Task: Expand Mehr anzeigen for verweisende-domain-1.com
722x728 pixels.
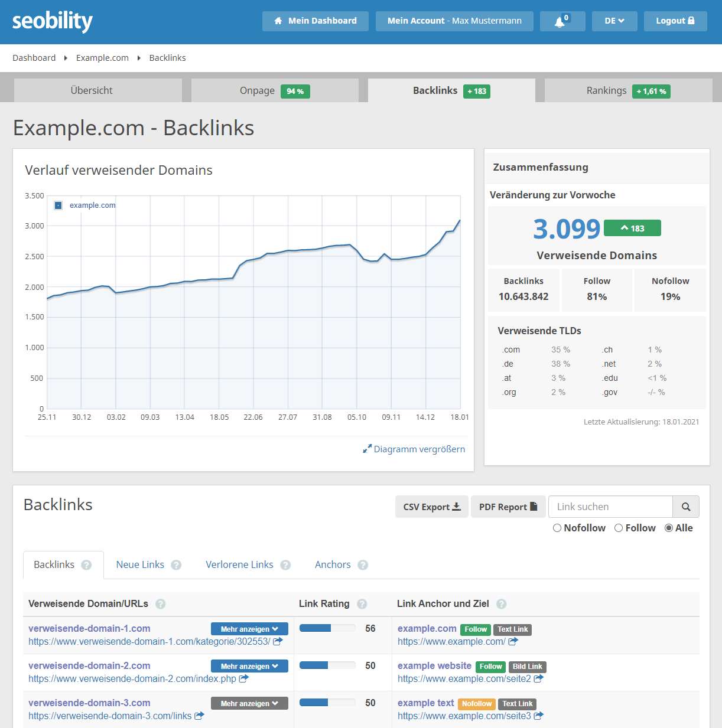Action: [x=249, y=628]
